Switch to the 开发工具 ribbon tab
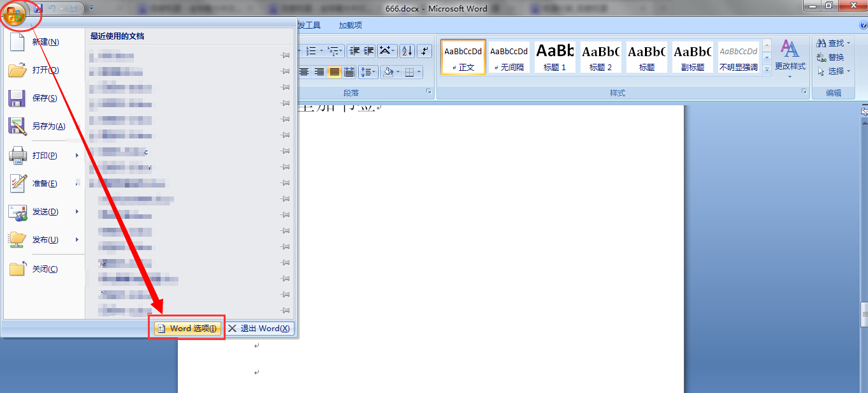 coord(308,26)
